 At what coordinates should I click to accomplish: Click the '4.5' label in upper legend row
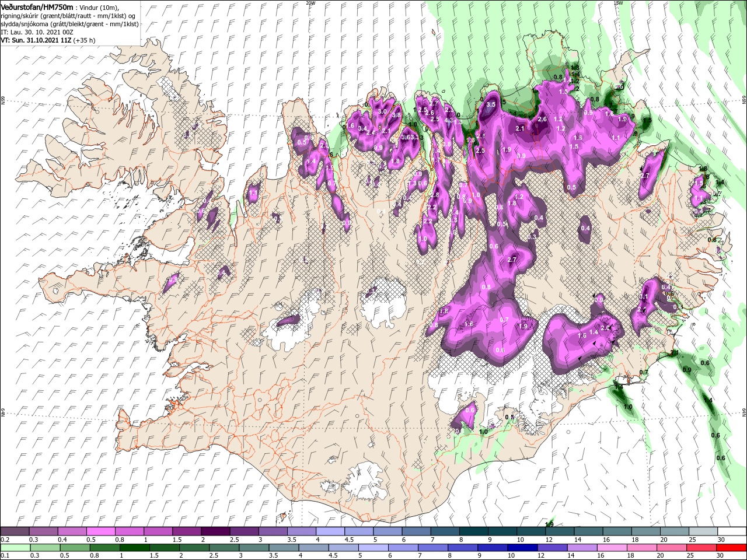point(349,540)
